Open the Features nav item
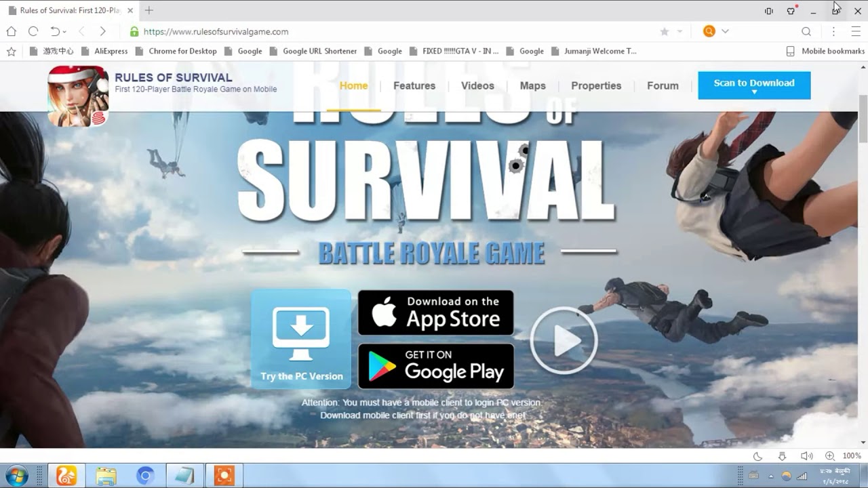 pos(414,85)
